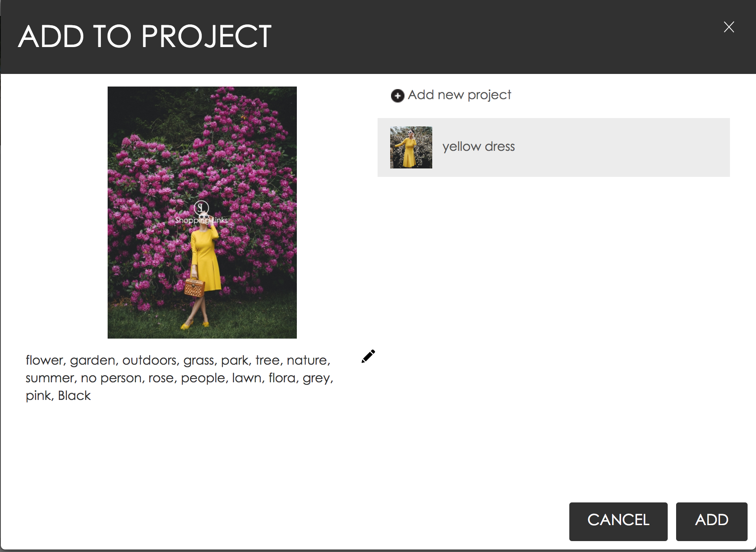Select the yellow dress project thumbnail
This screenshot has width=756, height=552.
coord(411,147)
